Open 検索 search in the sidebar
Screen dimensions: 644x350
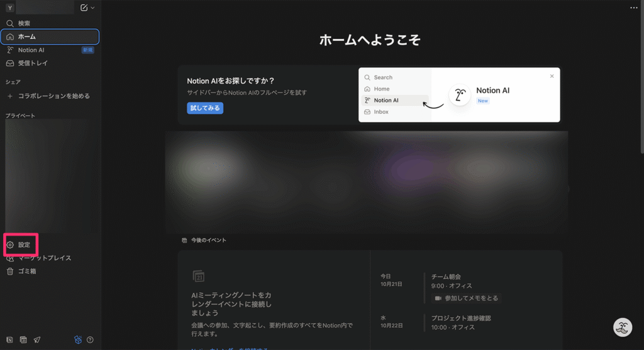click(24, 23)
